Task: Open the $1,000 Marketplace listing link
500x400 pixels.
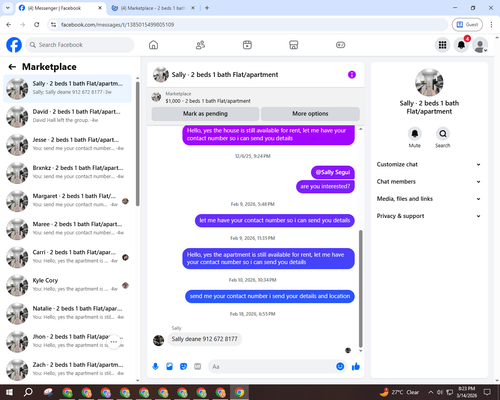Action: tap(208, 101)
